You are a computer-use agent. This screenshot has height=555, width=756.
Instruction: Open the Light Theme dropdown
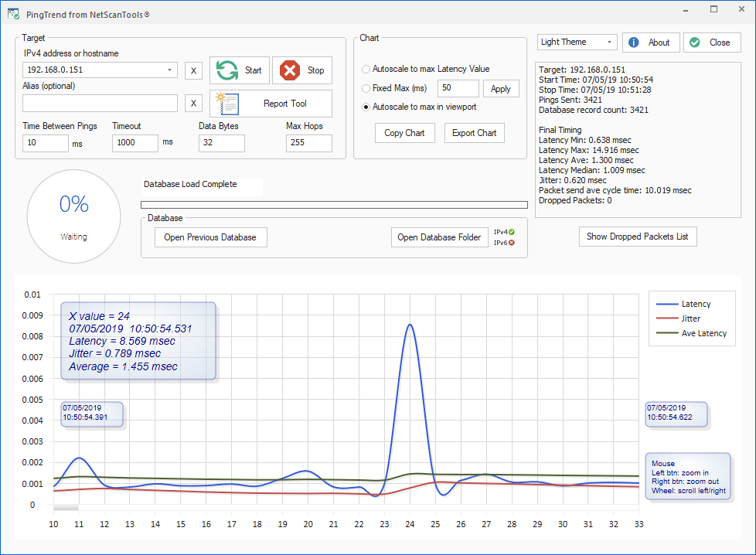click(609, 42)
